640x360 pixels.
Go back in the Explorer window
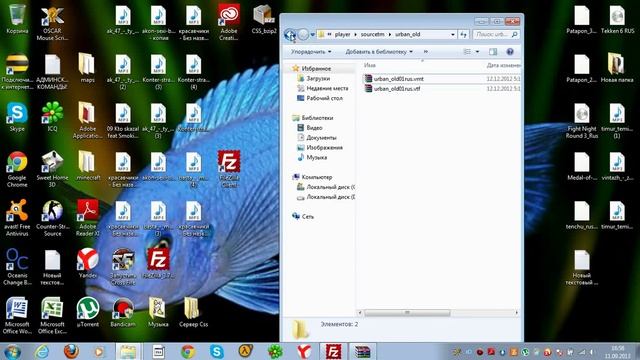pos(290,34)
